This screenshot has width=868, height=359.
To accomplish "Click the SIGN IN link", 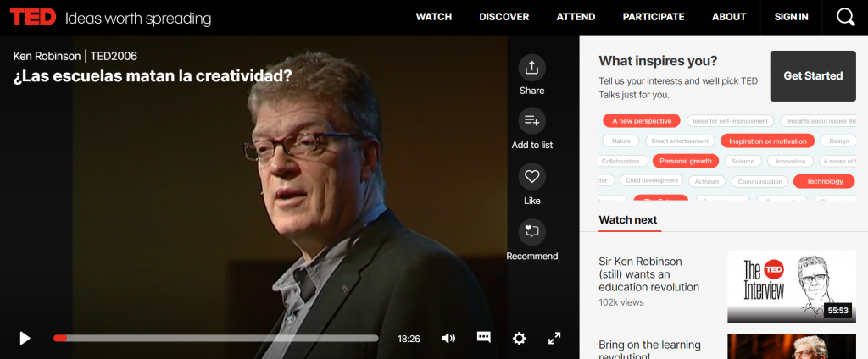I will tap(791, 17).
